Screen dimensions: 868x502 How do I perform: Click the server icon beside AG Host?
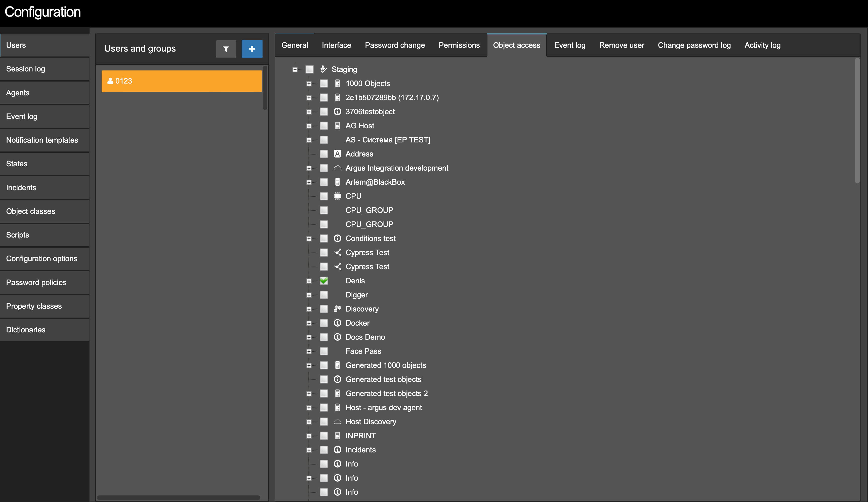tap(337, 126)
